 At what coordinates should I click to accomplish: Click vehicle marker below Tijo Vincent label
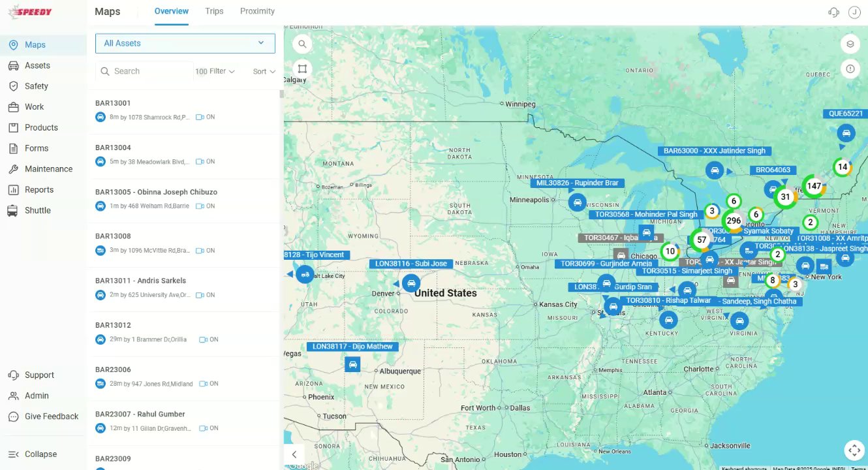(x=305, y=274)
